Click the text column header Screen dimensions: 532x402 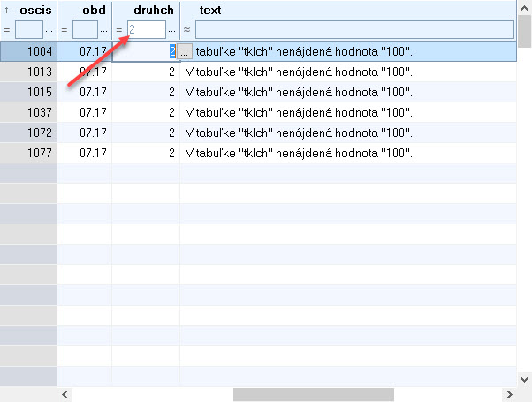tap(210, 11)
